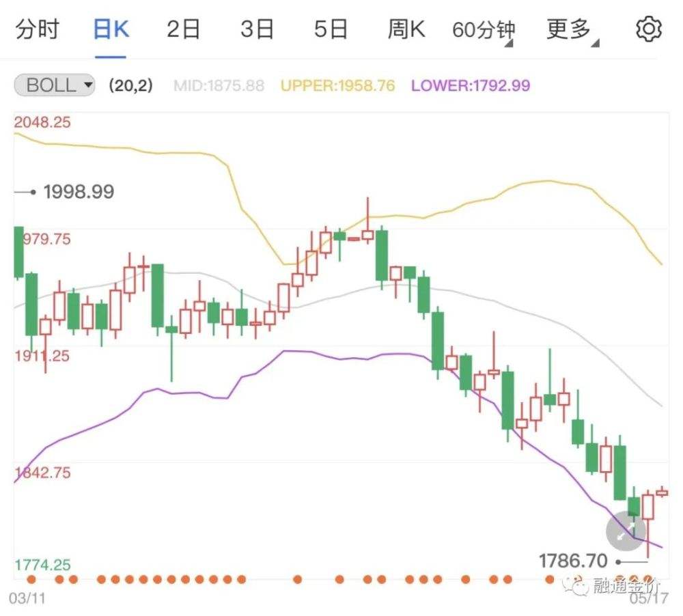683x616 pixels.
Task: Select the 周K weekly tab
Action: tap(406, 29)
